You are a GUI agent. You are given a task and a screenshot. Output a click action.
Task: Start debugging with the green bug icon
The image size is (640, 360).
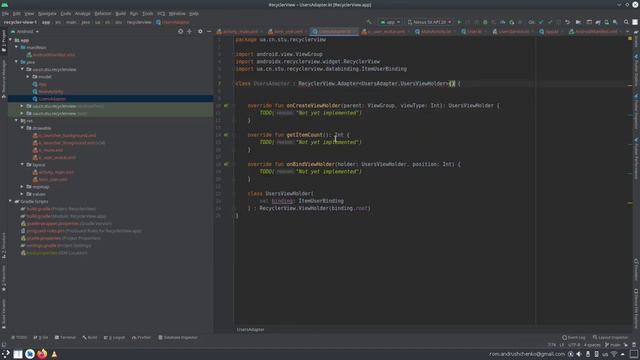pos(485,22)
